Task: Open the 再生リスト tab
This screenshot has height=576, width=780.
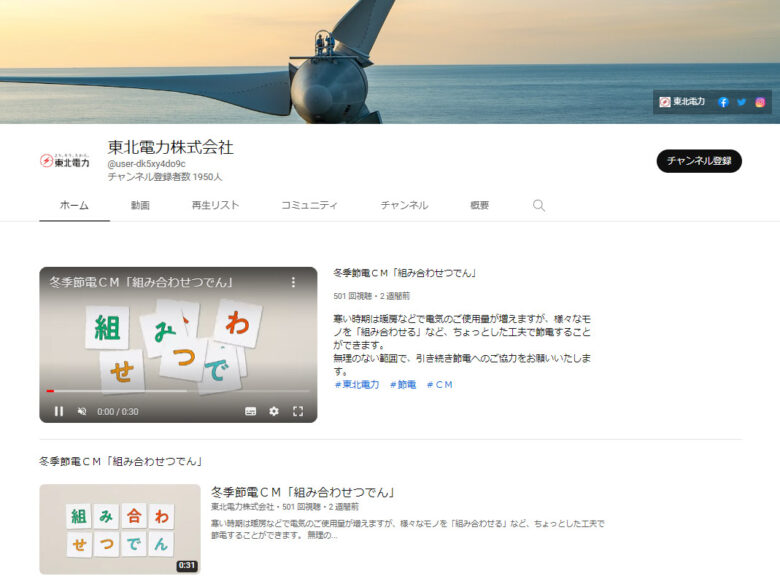Action: click(215, 205)
